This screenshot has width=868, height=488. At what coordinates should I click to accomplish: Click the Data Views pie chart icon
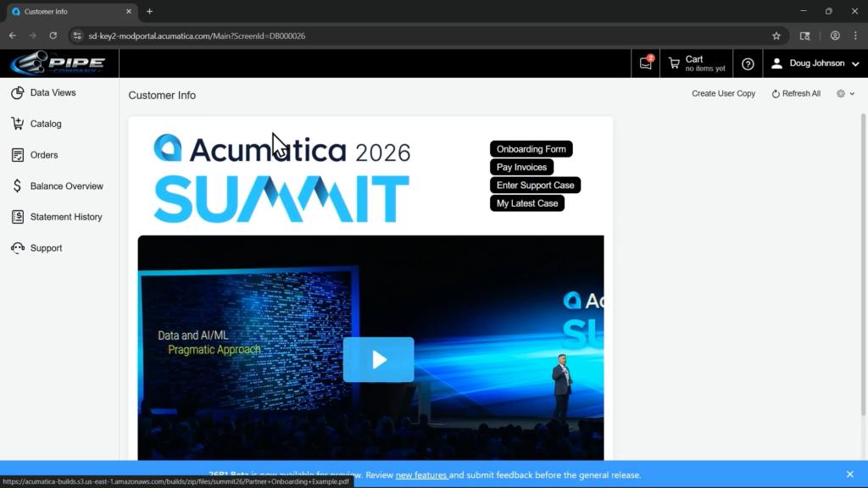pyautogui.click(x=17, y=93)
